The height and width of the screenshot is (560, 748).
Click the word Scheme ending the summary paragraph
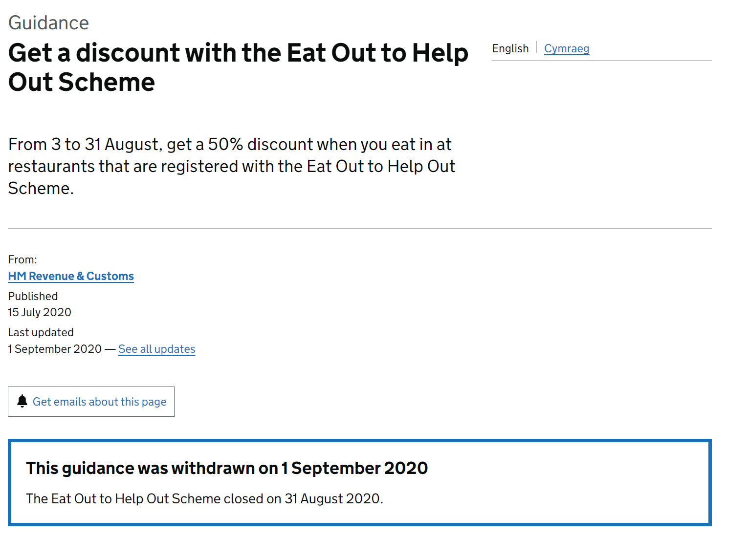click(x=41, y=188)
